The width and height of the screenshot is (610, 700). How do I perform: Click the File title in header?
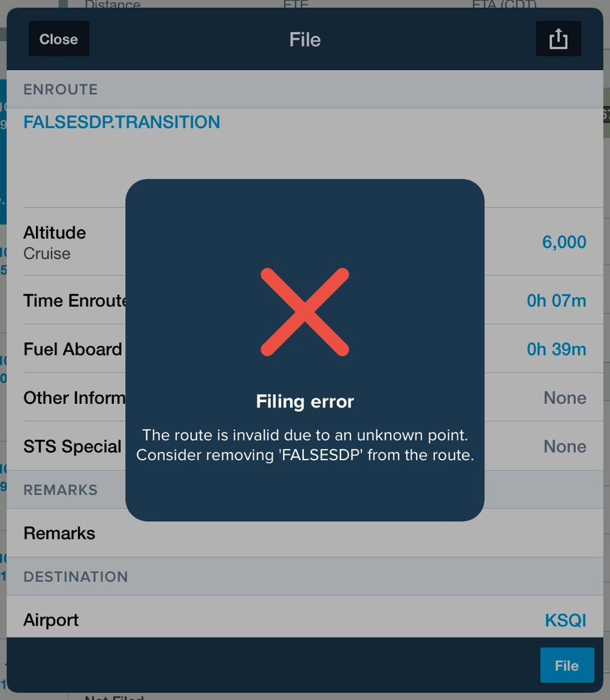(x=305, y=40)
